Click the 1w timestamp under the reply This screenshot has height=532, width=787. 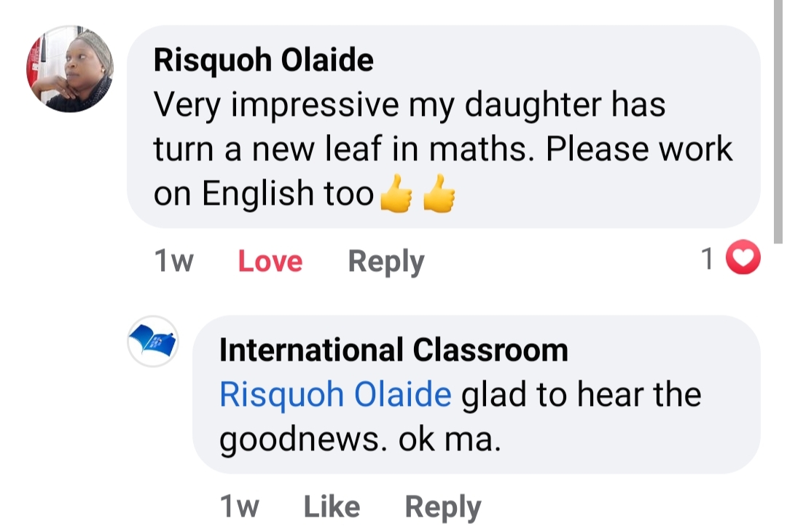239,506
